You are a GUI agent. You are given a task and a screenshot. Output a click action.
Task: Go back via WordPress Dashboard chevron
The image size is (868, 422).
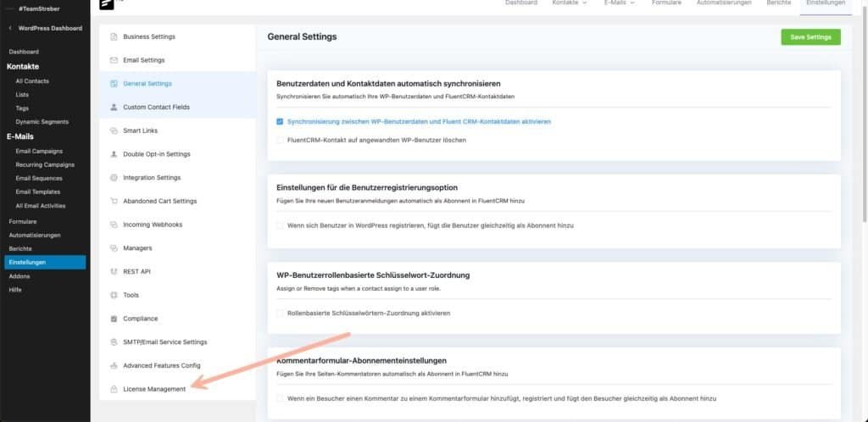coord(10,28)
